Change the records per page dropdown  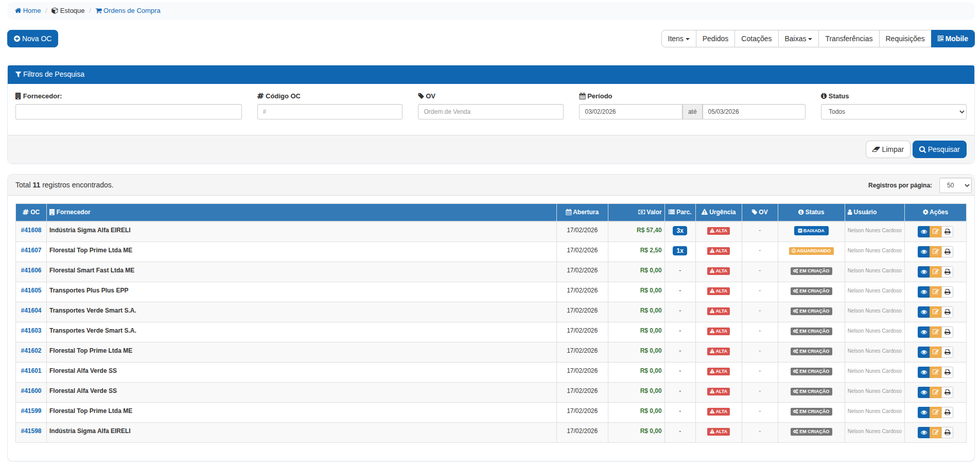click(x=955, y=185)
